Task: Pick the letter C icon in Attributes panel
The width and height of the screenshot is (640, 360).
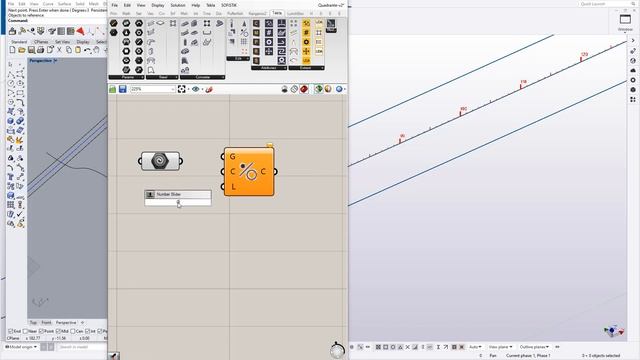Action: pyautogui.click(x=256, y=23)
